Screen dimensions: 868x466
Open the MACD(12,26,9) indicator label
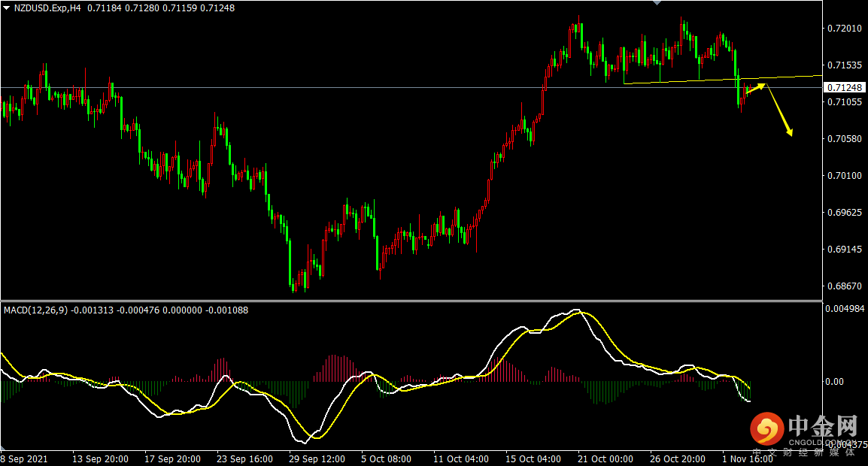tap(35, 310)
